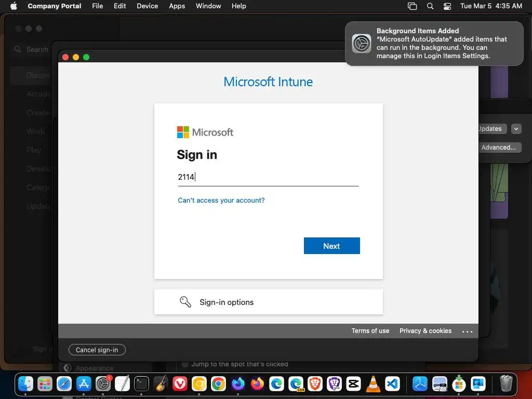532x399 pixels.
Task: Open Launchpad from the dock
Action: click(x=45, y=384)
